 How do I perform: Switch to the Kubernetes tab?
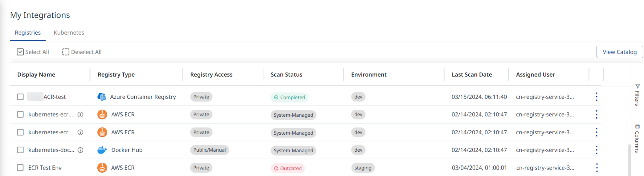coord(69,33)
